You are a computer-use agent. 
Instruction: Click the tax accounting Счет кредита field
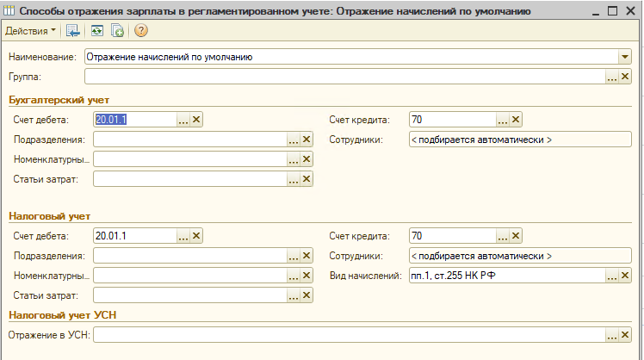point(452,236)
